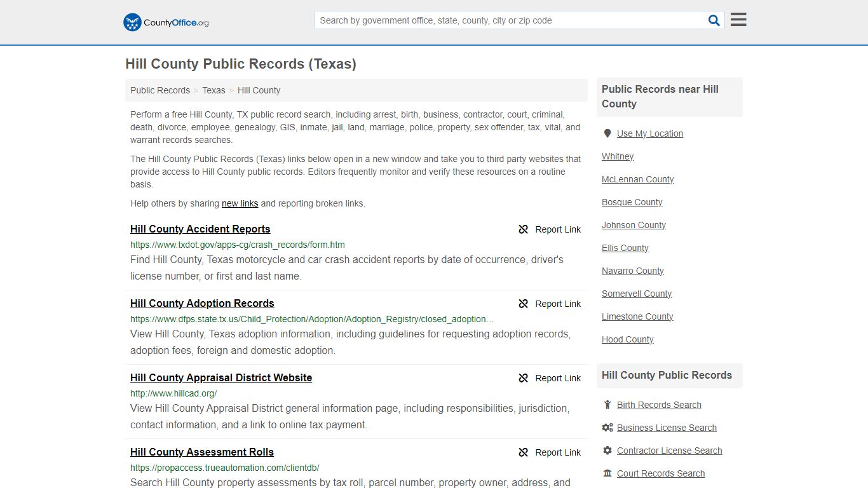Report Link for Assessment Rolls

point(558,452)
